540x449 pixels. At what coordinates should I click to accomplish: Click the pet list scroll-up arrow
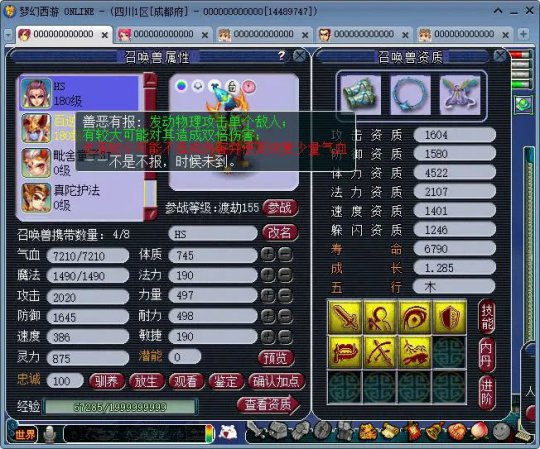coord(150,80)
